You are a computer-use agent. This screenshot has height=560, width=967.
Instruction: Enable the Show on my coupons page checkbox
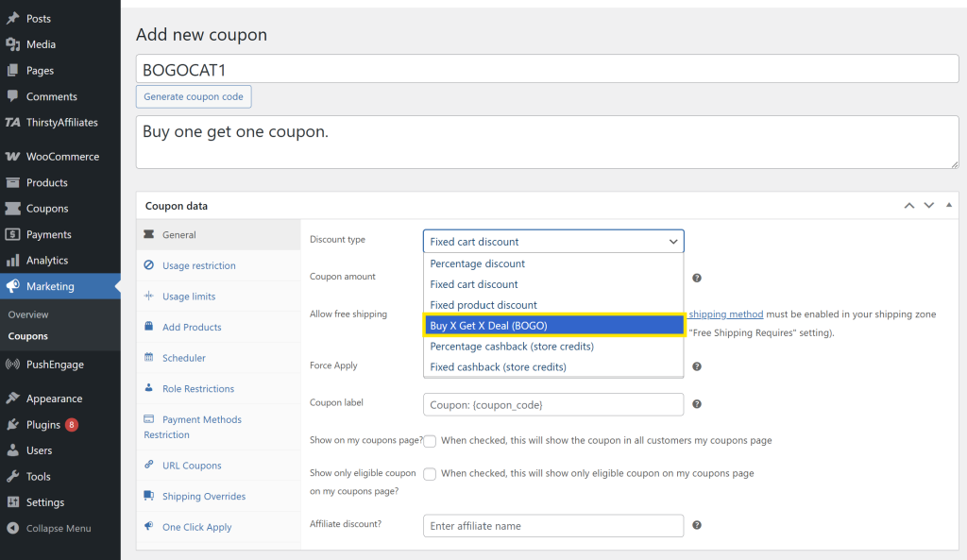[x=430, y=441]
